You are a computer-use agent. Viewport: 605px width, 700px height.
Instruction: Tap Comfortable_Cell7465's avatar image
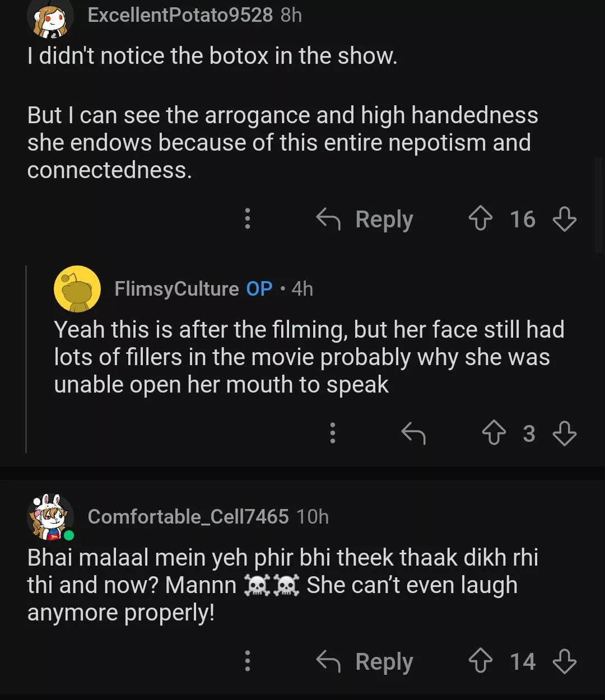50,516
